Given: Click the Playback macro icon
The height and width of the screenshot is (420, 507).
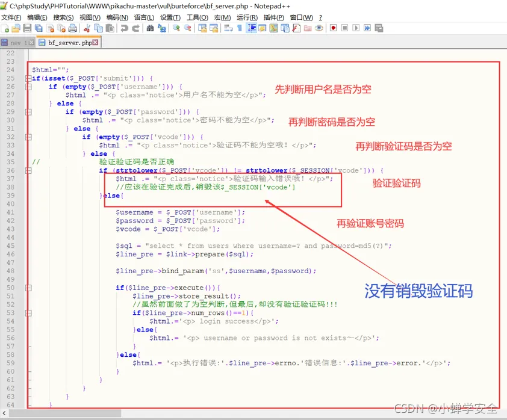Looking at the screenshot, I should pos(356,28).
